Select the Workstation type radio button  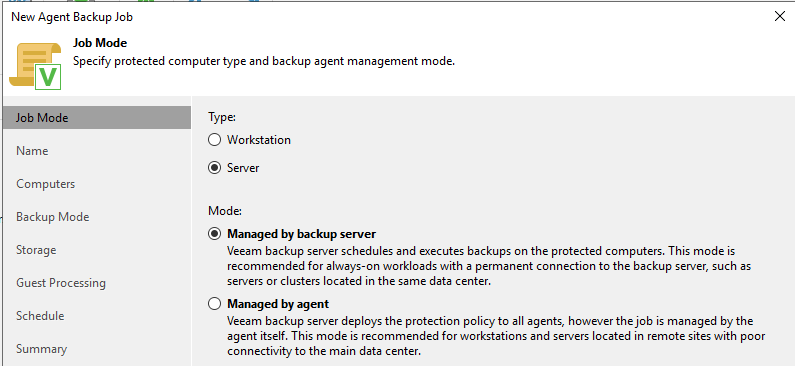(x=214, y=140)
